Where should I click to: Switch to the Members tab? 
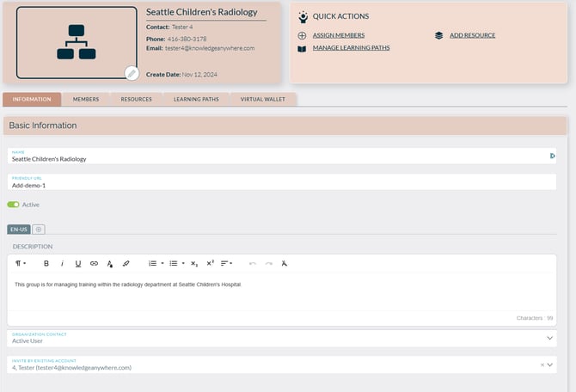coord(86,99)
